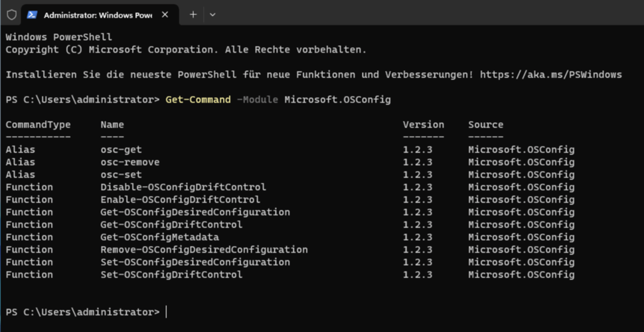Image resolution: width=644 pixels, height=332 pixels.
Task: Click the elevated shield icon on the title bar
Action: coord(11,14)
